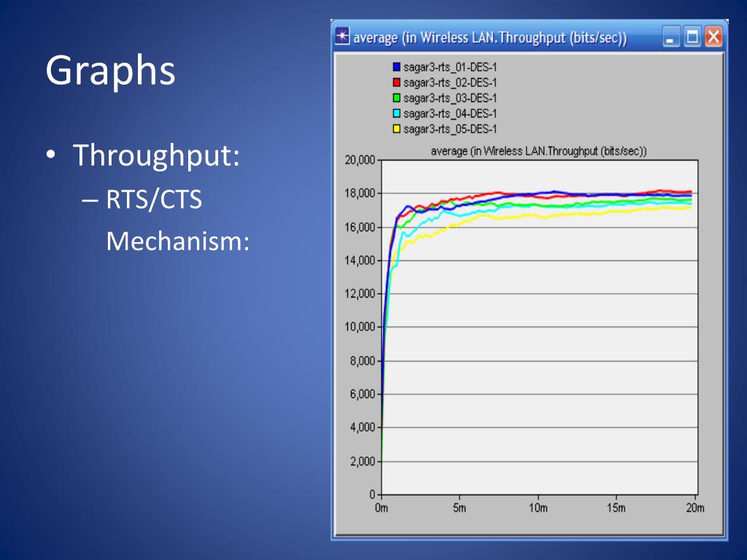This screenshot has width=747, height=560.
Task: Click the 6,000 y-axis label
Action: click(363, 394)
